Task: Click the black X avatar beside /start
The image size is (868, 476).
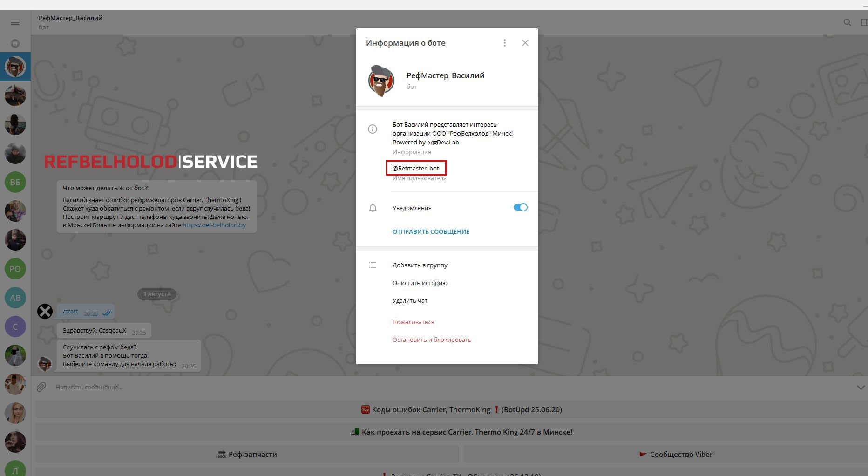Action: tap(45, 311)
